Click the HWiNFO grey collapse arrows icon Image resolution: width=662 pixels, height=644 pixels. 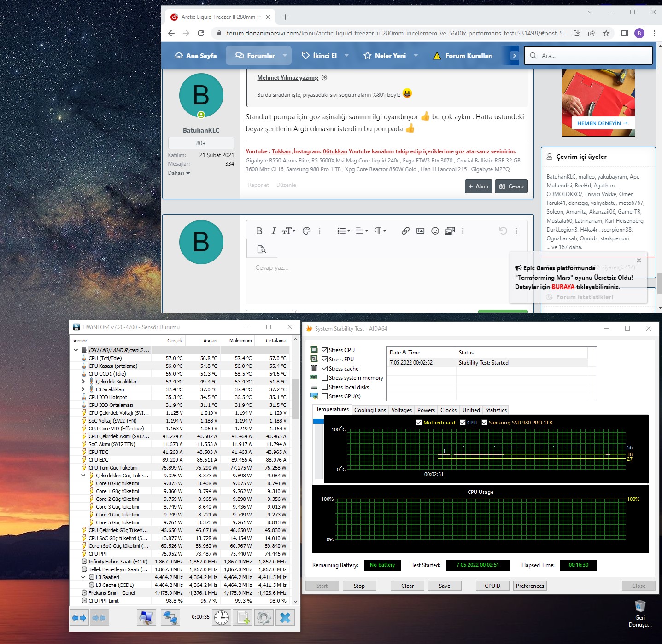pyautogui.click(x=99, y=618)
